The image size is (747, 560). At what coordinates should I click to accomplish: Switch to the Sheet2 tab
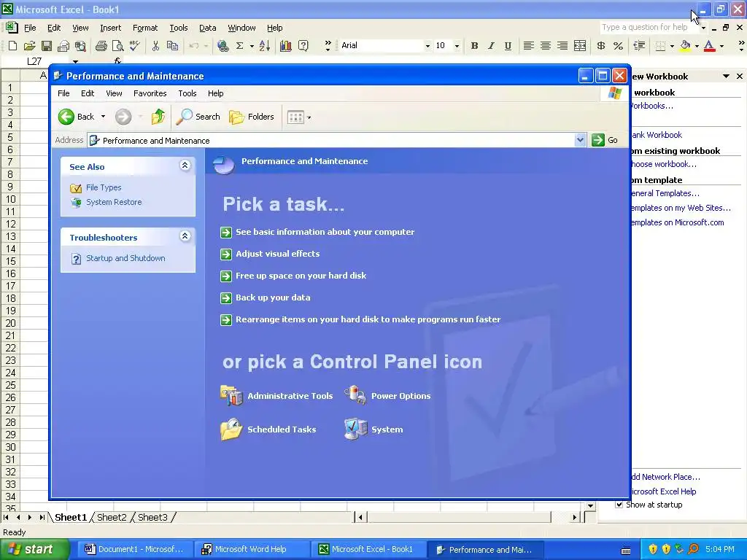pyautogui.click(x=112, y=517)
